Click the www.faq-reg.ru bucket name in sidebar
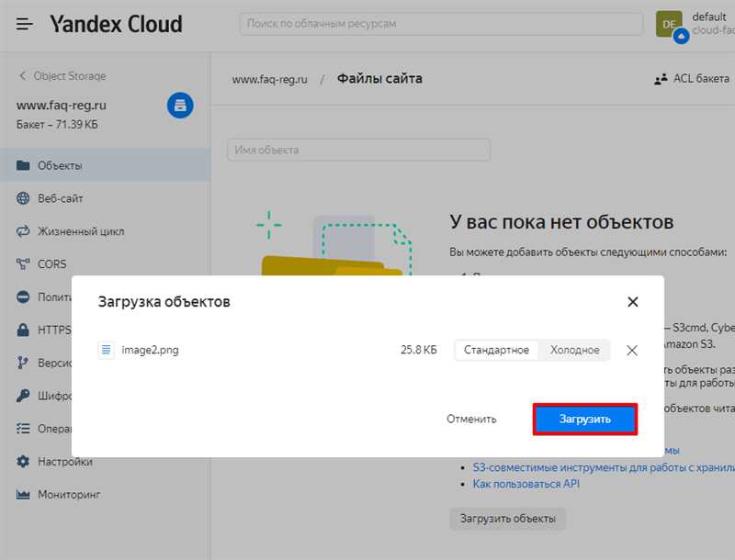The width and height of the screenshot is (735, 560). point(62,106)
